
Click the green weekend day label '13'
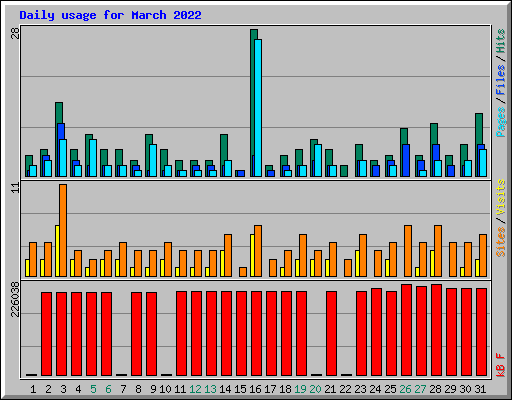[x=210, y=389]
